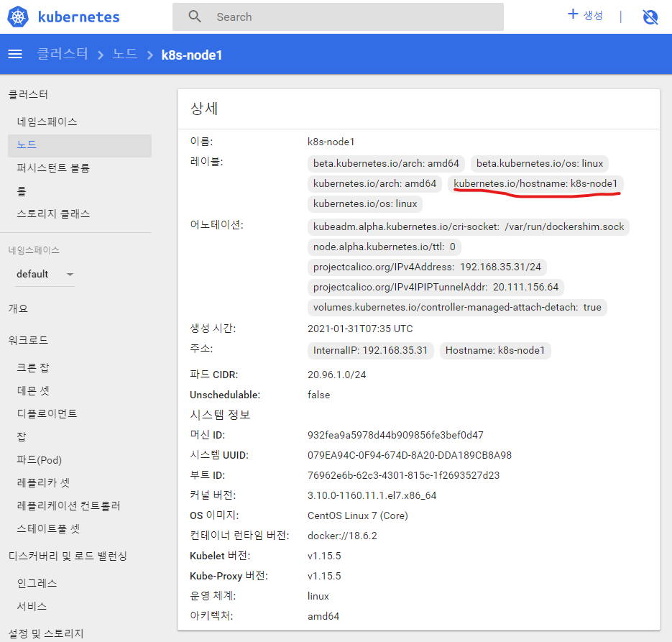Click container runtime value docker://18.6.2
The image size is (672, 642).
(342, 536)
